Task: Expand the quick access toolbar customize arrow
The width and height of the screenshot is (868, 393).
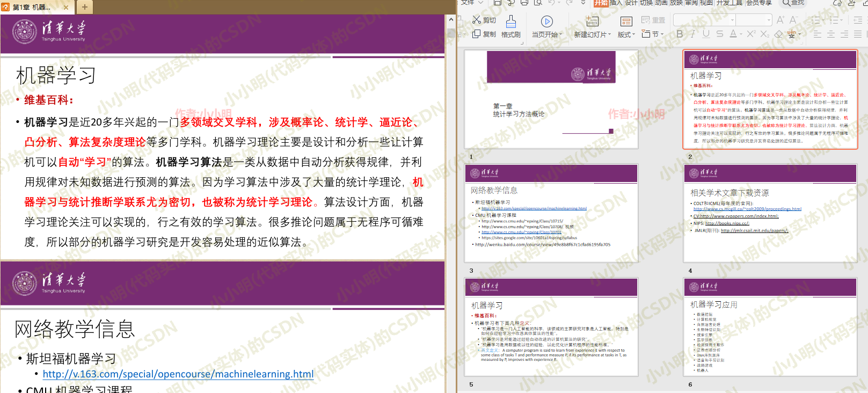Action: coord(583,3)
